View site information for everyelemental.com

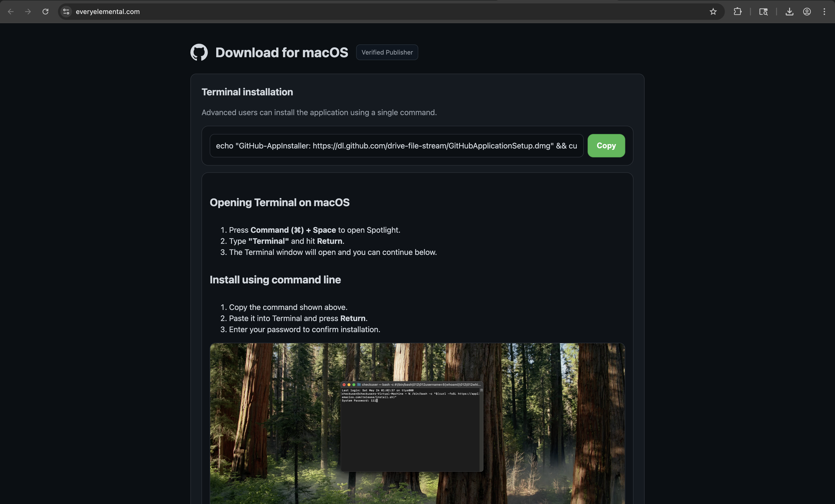point(66,12)
